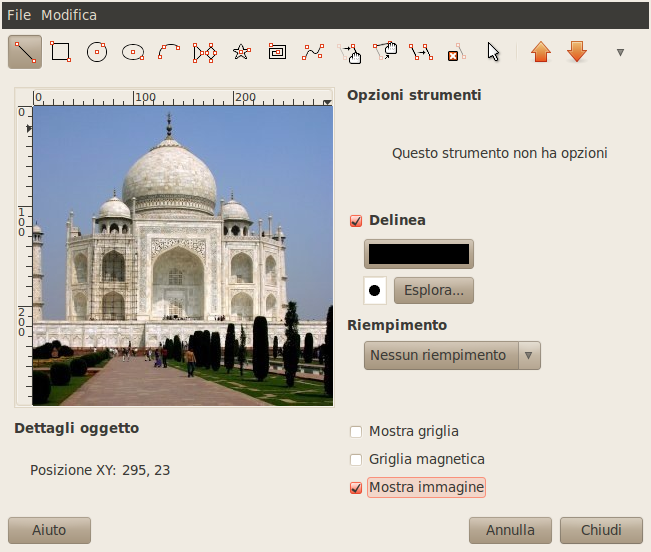Select the object selection arrow tool
Viewport: 651px width, 552px height.
click(493, 52)
